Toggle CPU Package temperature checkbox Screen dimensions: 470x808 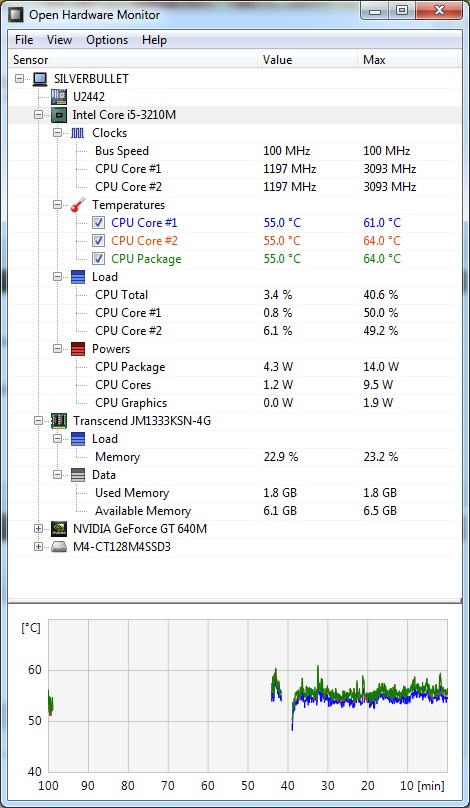pyautogui.click(x=98, y=259)
